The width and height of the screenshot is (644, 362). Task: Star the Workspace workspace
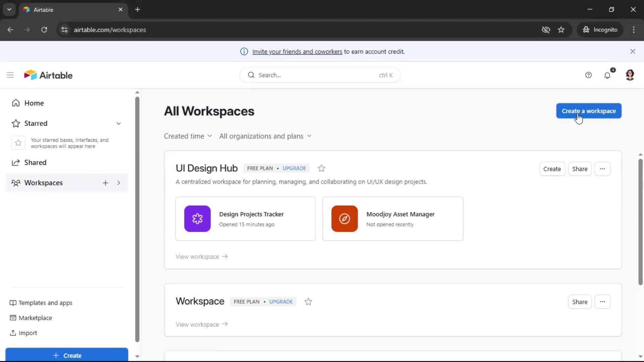tap(308, 302)
